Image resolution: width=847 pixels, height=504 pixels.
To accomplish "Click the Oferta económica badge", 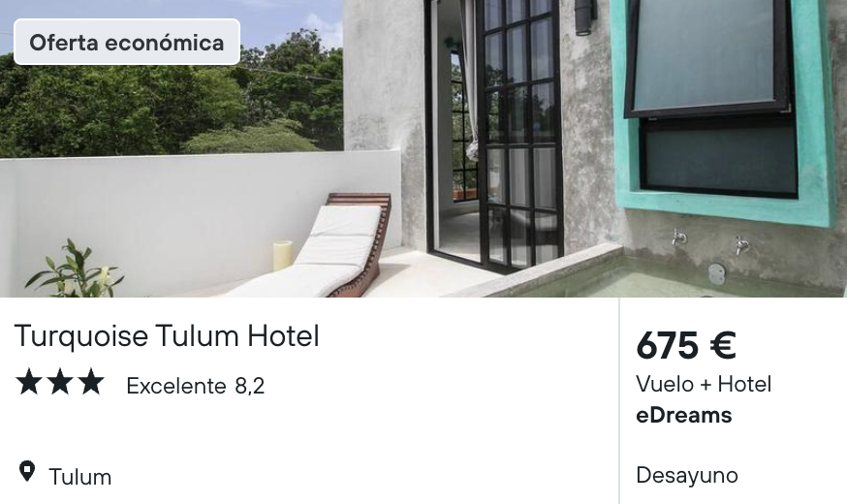I will [x=127, y=42].
